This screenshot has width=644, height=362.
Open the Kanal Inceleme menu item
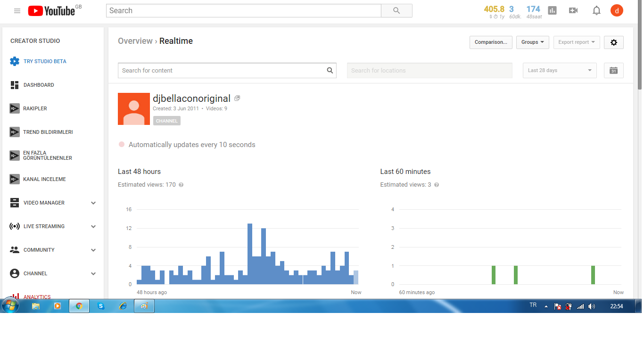coord(44,179)
